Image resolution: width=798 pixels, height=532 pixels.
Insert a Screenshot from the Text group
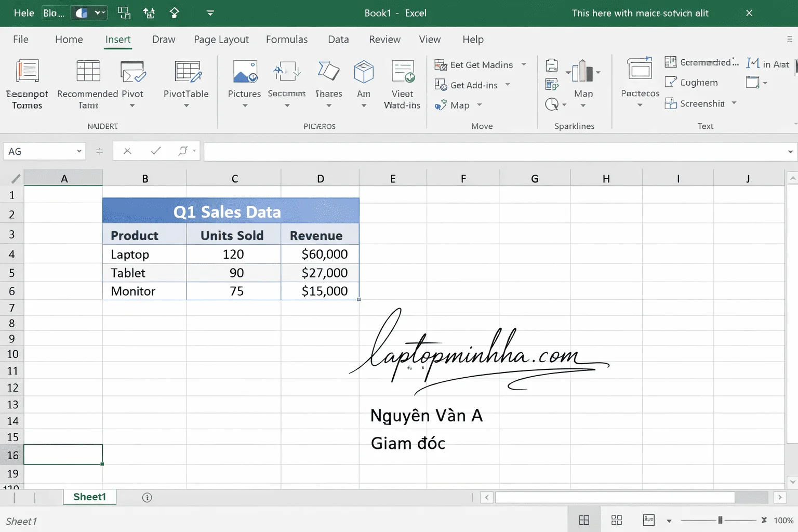696,103
